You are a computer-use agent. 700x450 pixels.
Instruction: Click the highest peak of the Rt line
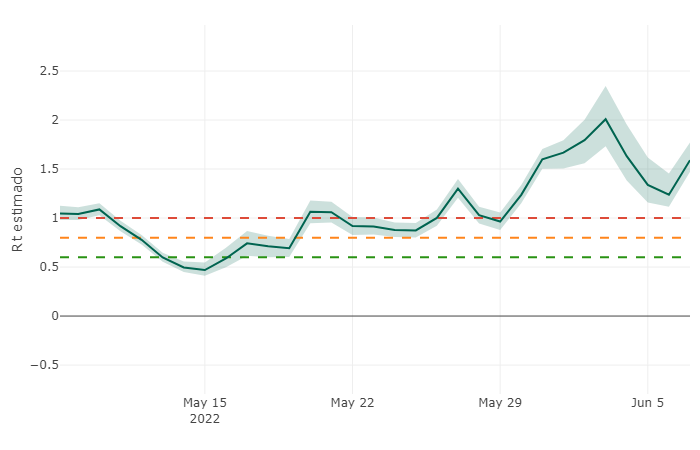click(605, 119)
